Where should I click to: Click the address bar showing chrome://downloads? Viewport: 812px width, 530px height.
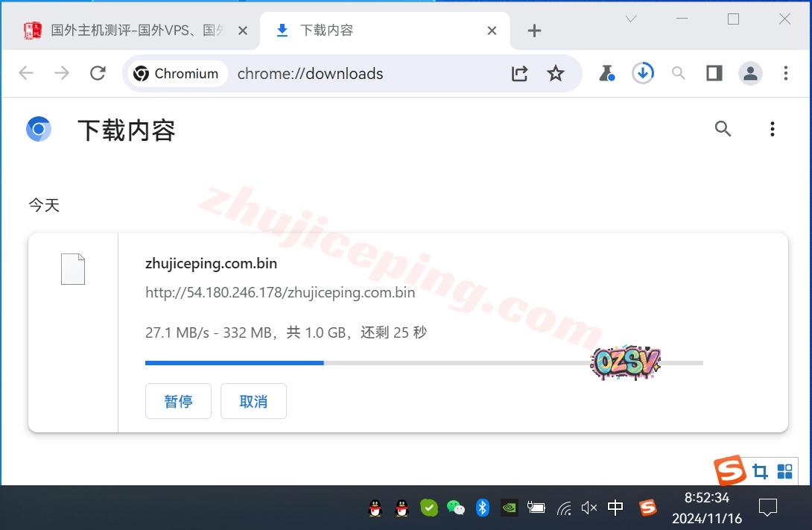point(358,73)
